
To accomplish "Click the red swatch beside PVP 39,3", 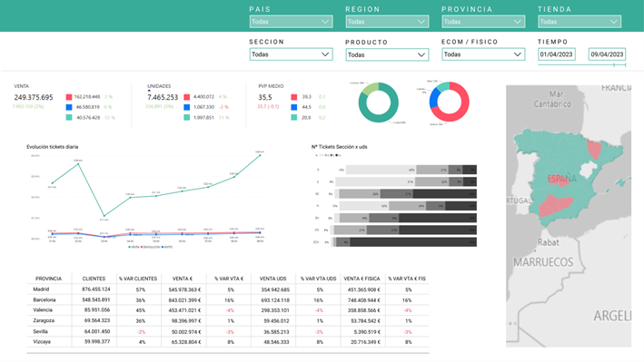I will coord(294,97).
